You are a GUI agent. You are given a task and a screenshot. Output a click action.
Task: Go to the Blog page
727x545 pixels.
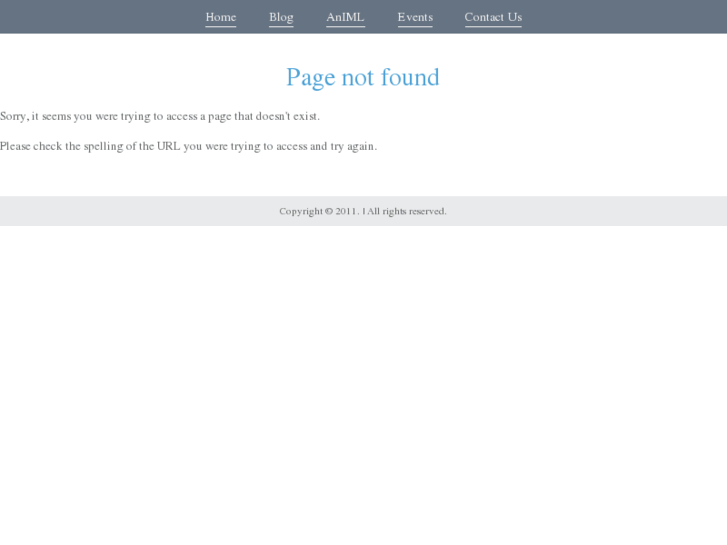pos(281,18)
